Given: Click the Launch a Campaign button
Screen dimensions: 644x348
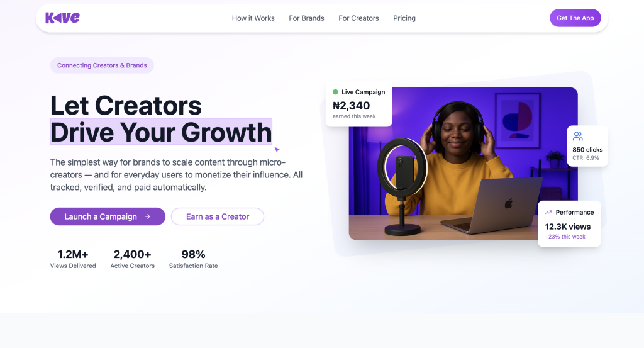Looking at the screenshot, I should (x=108, y=216).
